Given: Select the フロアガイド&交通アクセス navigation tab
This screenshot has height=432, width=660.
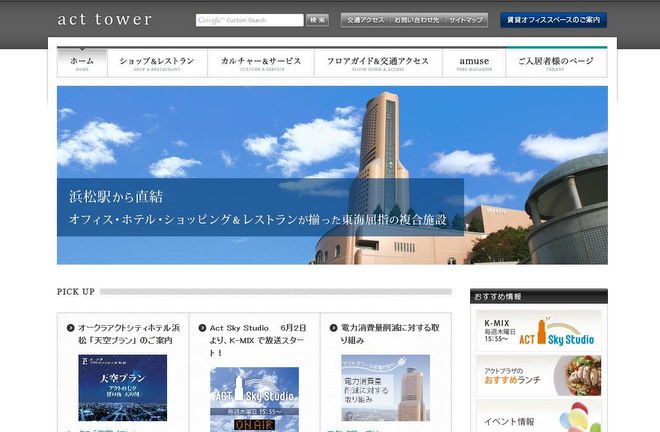Looking at the screenshot, I should click(378, 63).
